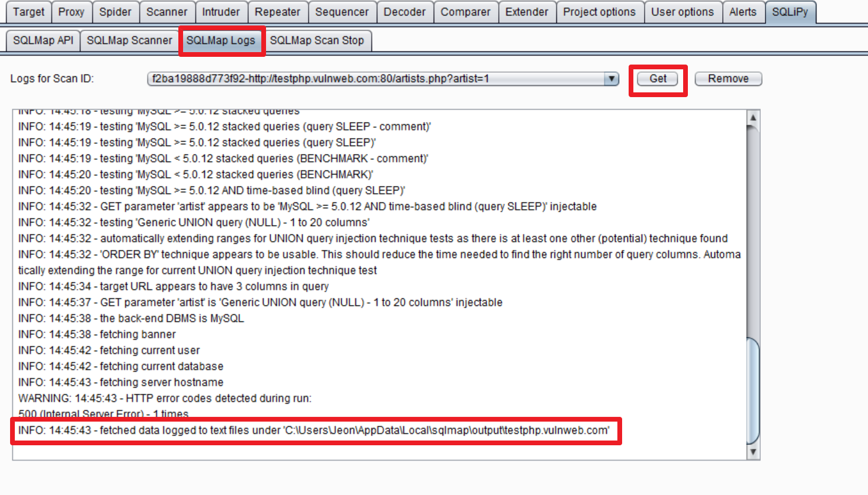Click the Remove button

728,79
